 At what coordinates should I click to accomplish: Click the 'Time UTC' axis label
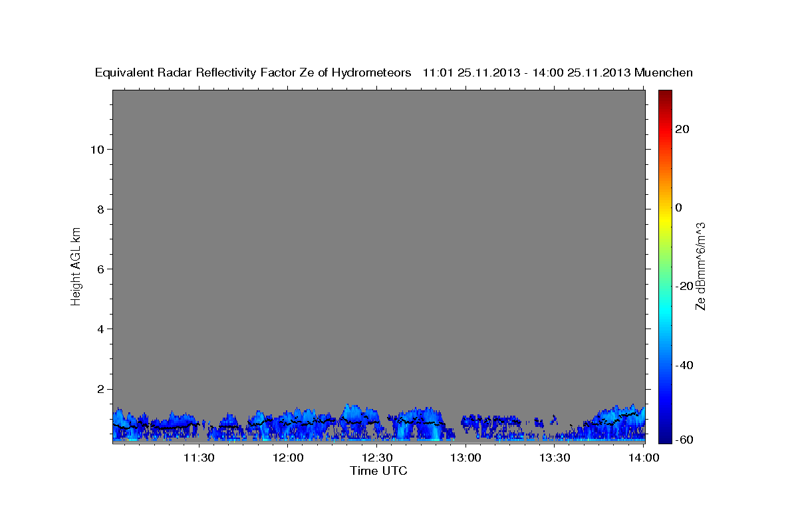[378, 471]
